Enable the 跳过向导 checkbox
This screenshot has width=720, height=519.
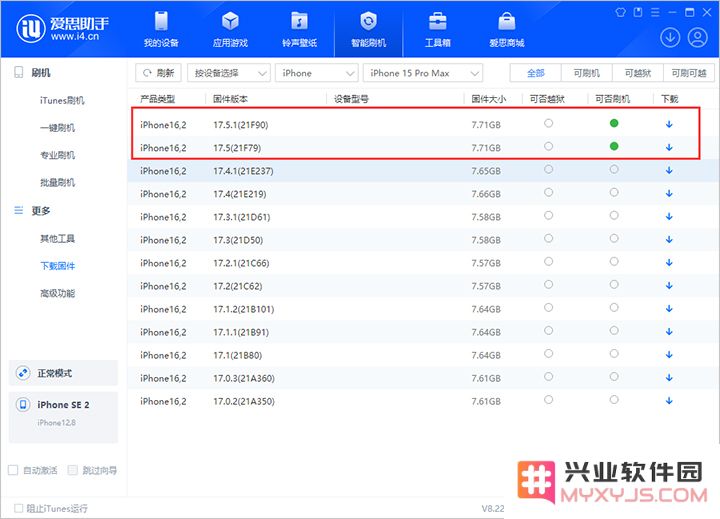point(72,470)
